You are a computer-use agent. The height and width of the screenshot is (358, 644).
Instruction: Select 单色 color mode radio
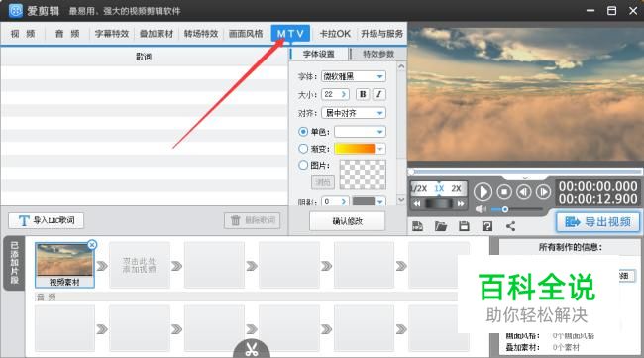(x=303, y=132)
